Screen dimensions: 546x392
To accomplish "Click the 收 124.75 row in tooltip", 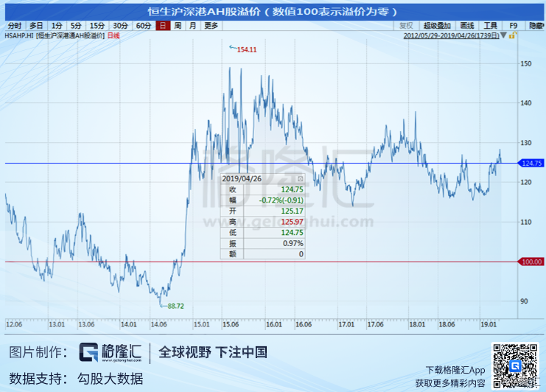I will click(x=263, y=189).
